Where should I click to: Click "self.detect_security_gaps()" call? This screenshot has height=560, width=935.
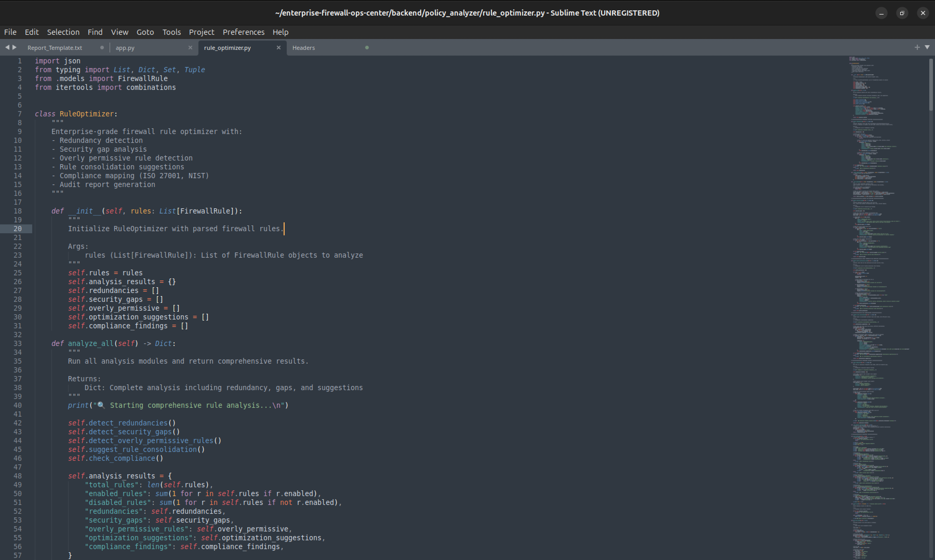point(124,432)
